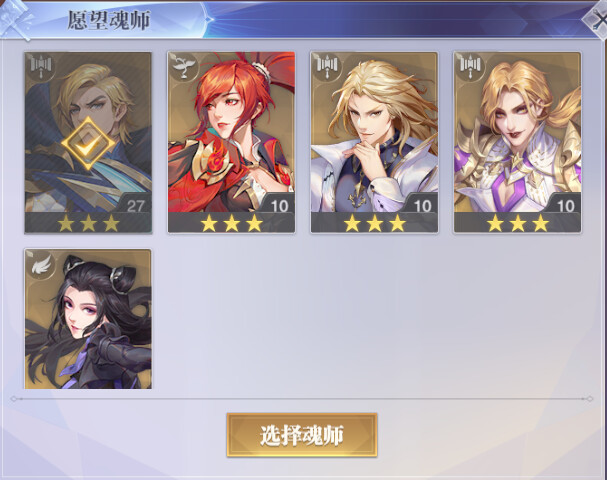The image size is (607, 480).
Task: Select the black-haired woman card
Action: 88,319
